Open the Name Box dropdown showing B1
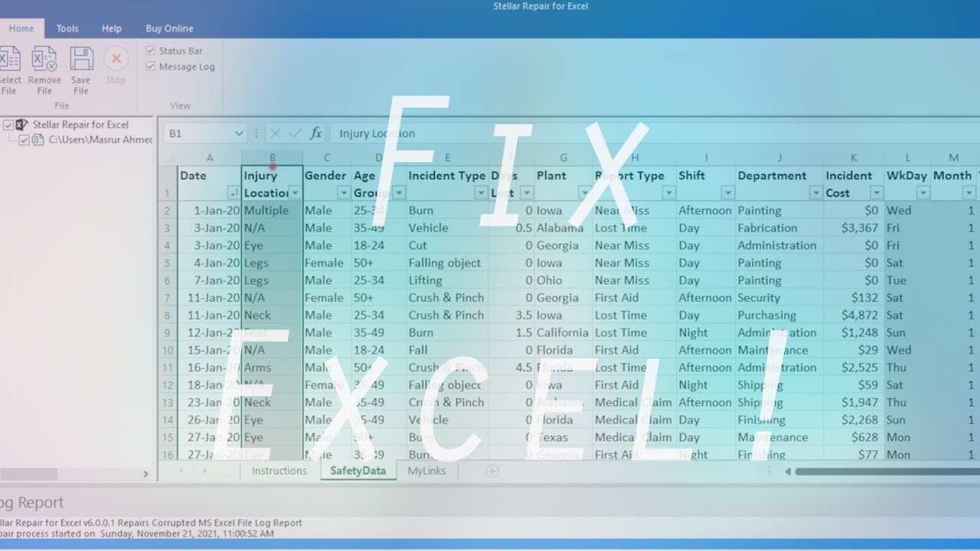Viewport: 980px width, 551px height. coord(238,133)
